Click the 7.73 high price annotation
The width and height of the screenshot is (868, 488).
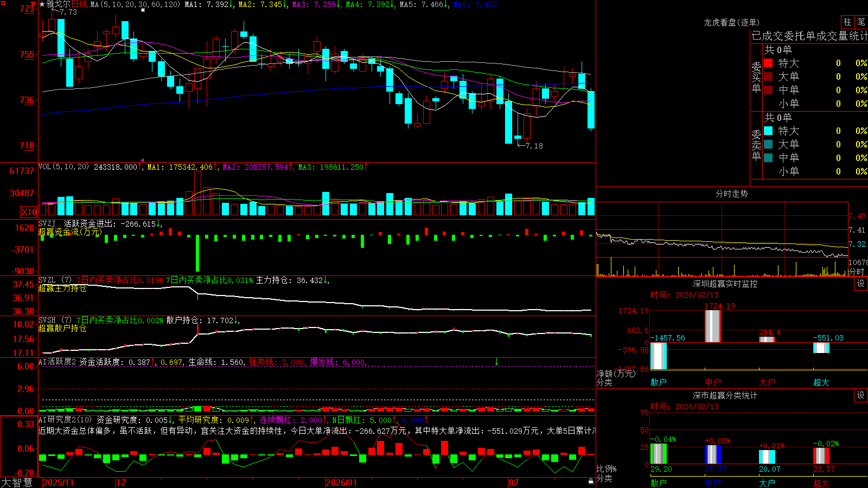coord(68,12)
